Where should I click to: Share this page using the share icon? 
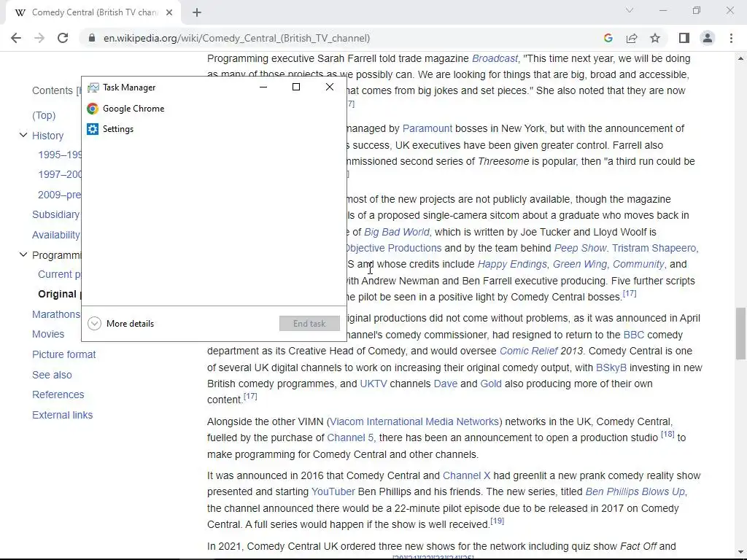tap(632, 38)
